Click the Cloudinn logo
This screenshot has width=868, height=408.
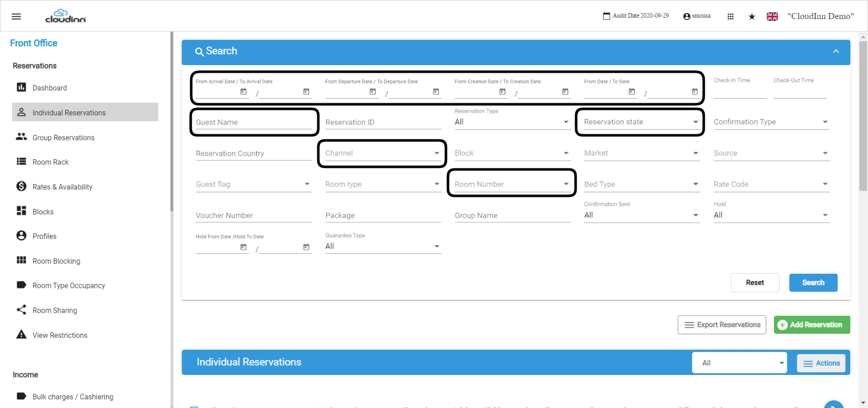[x=66, y=16]
